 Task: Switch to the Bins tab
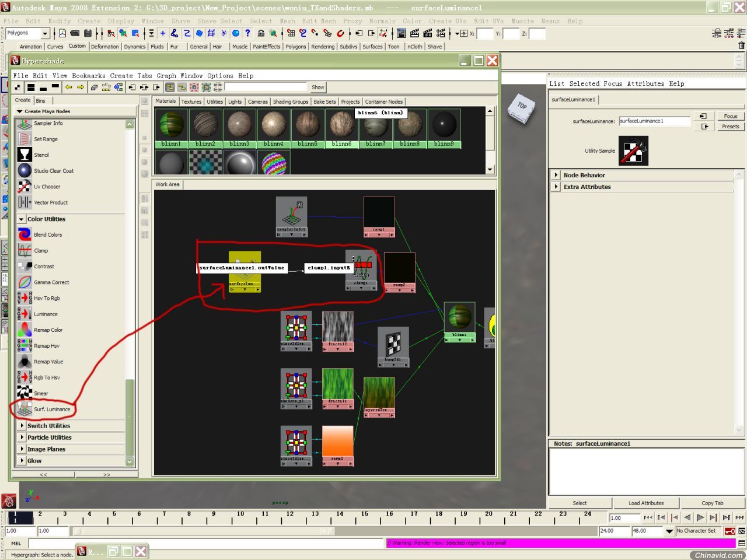click(x=40, y=100)
